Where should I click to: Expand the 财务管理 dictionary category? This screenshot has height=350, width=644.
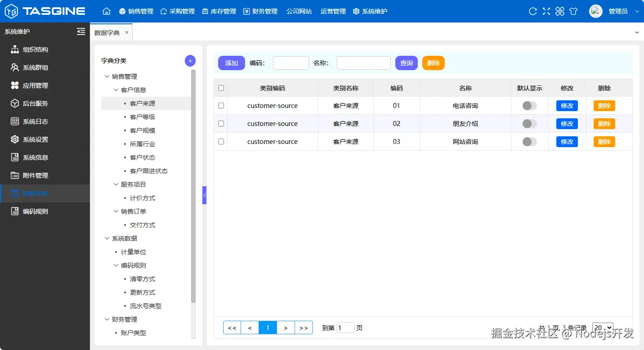[107, 319]
